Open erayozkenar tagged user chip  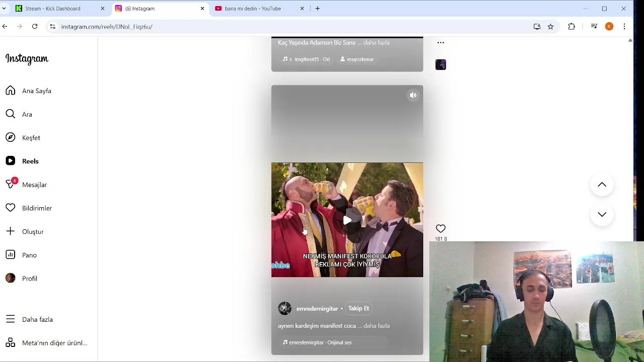pyautogui.click(x=357, y=59)
